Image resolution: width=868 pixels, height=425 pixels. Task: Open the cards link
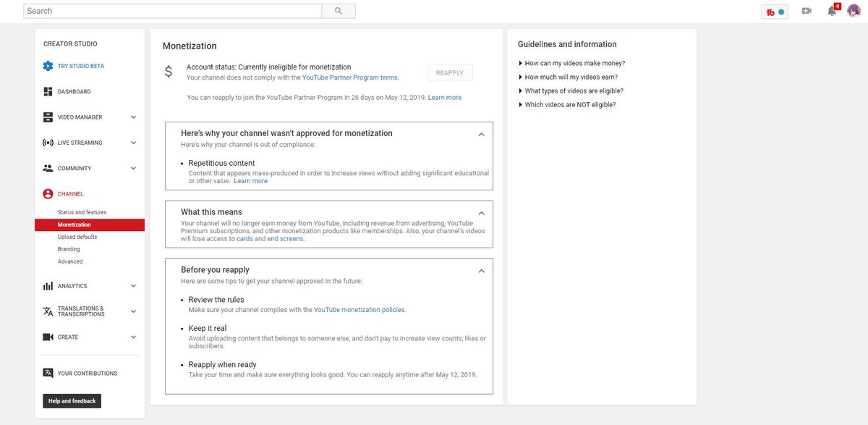pos(244,239)
